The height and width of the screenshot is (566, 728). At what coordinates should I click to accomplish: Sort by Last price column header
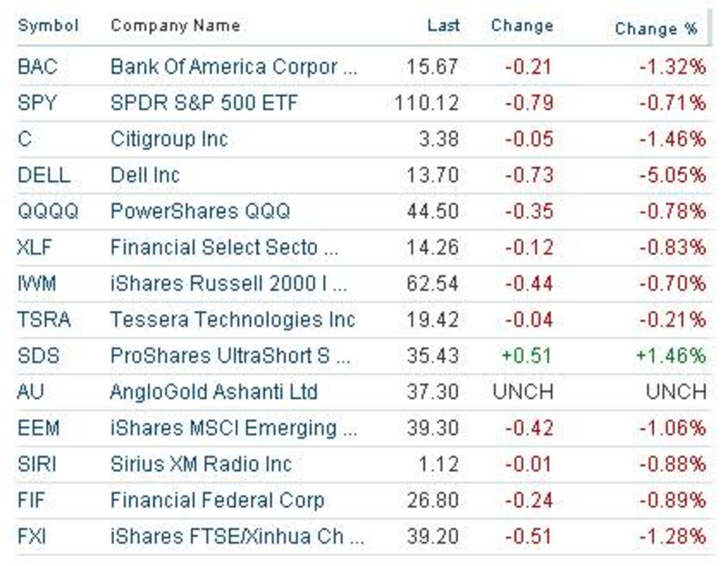point(443,26)
